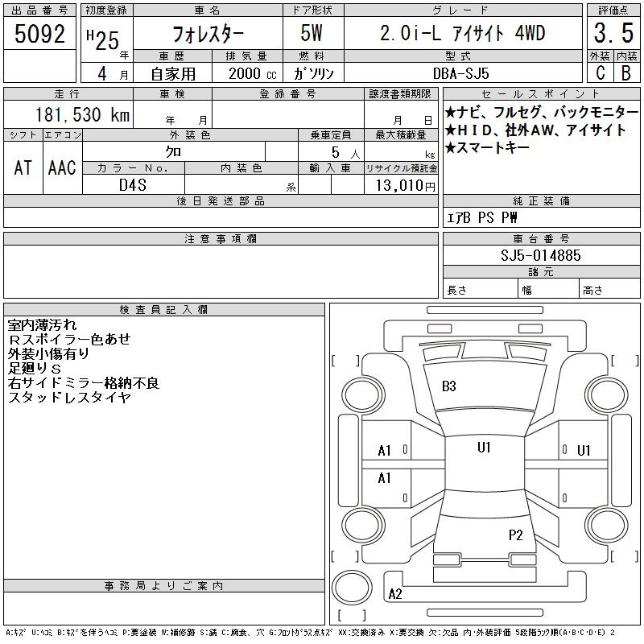644x644 pixels.
Task: Click the front left tire on diagram
Action: (x=364, y=396)
